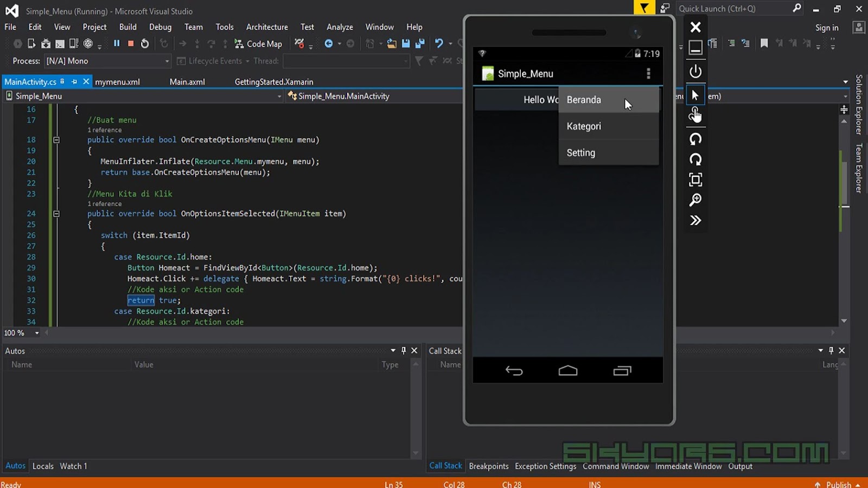The image size is (868, 488).
Task: Select Kategori from the app menu
Action: click(584, 126)
